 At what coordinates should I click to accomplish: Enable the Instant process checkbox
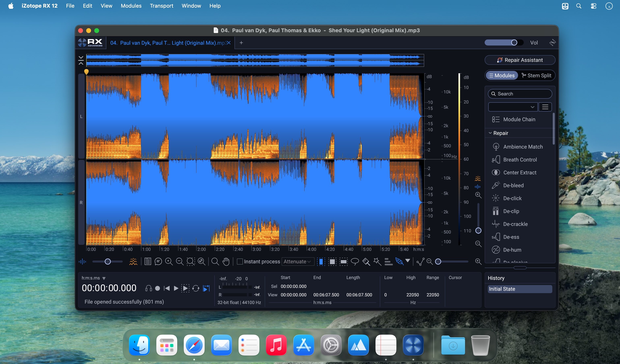pyautogui.click(x=240, y=262)
